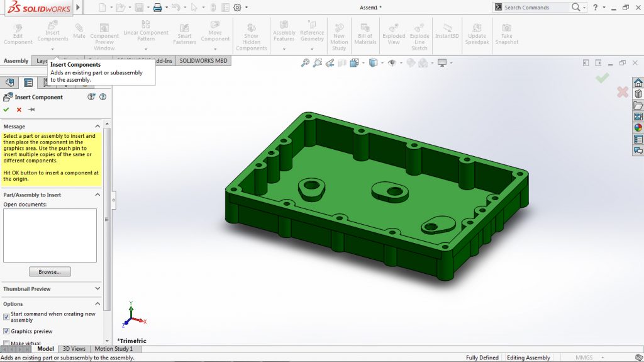Click the Print icon in the top toolbar
Viewport: 644px width, 362px height.
157,8
